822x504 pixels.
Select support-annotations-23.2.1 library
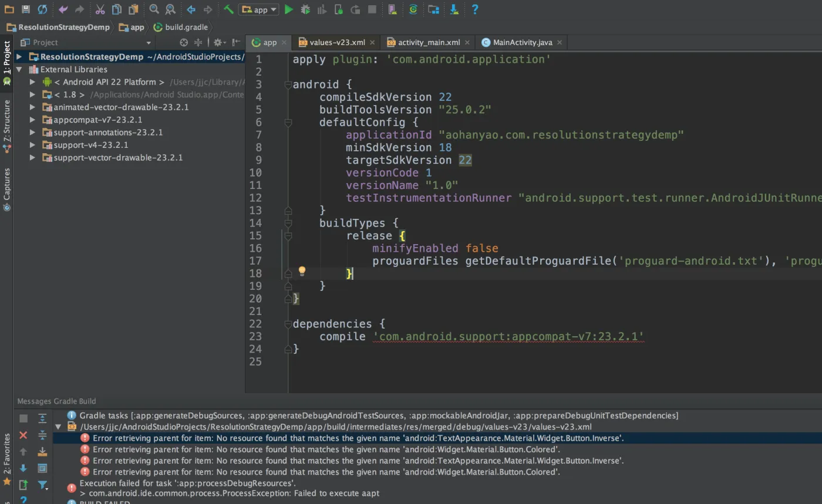108,132
